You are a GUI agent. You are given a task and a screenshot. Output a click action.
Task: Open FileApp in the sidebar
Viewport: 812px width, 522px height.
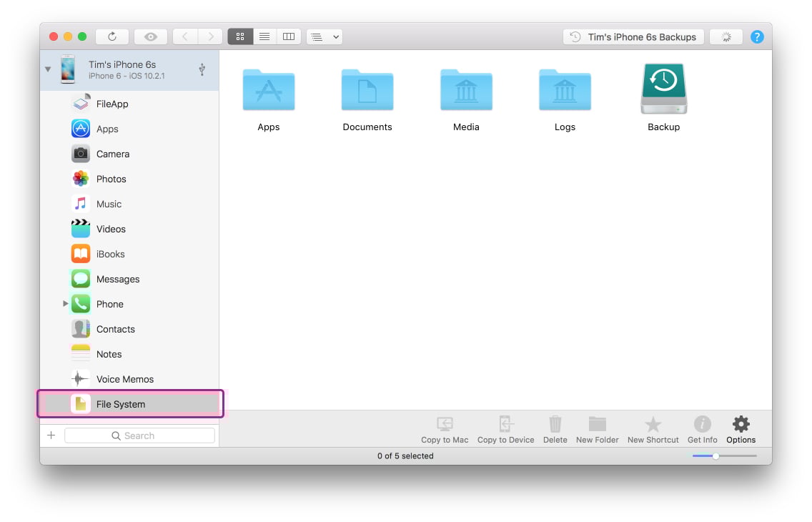(129, 104)
